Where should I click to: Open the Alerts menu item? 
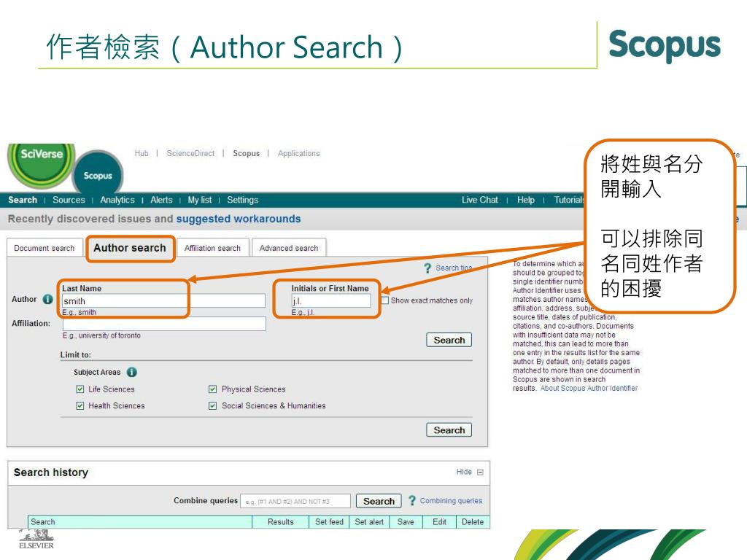pos(161,200)
